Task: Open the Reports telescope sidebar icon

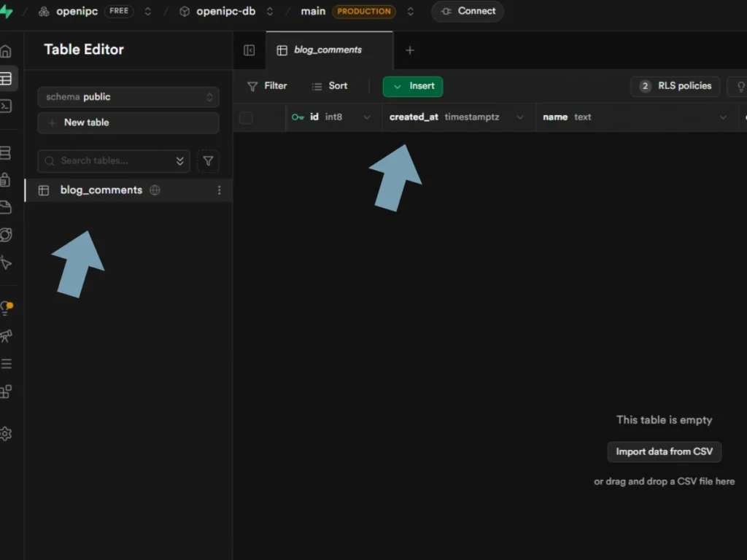Action: (x=6, y=336)
